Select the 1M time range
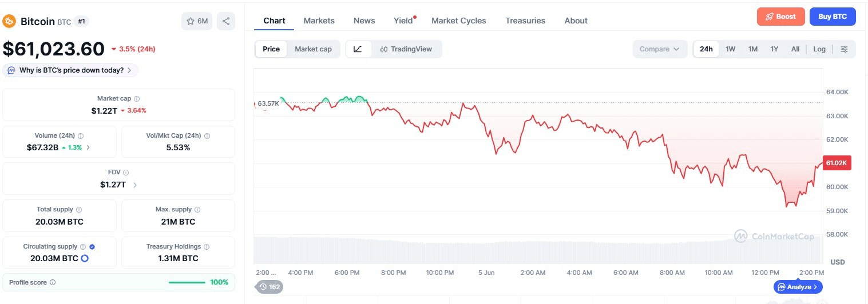This screenshot has width=868, height=304. click(753, 49)
